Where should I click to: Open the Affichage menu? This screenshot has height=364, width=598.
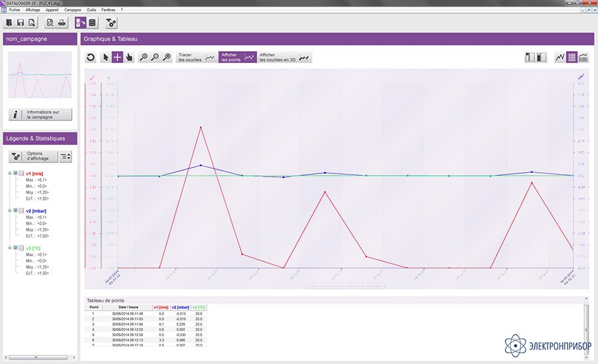[33, 10]
